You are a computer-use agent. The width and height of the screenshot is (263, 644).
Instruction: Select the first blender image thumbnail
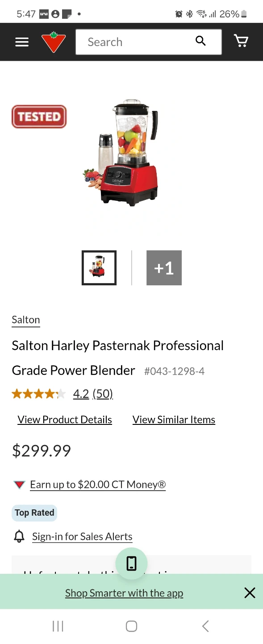[99, 267]
